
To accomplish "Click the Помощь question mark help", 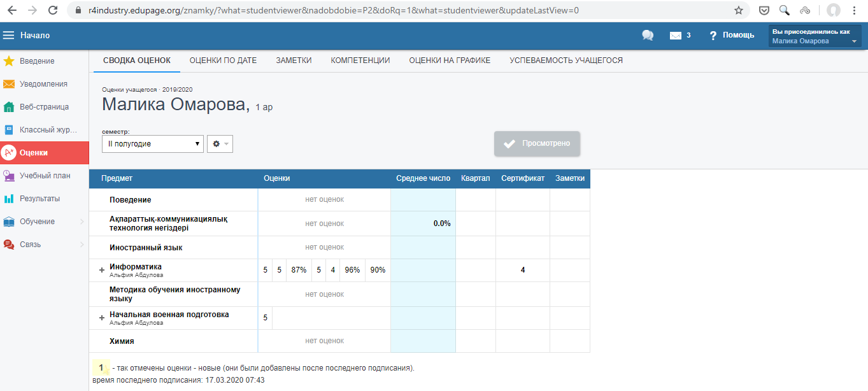I will pos(732,36).
